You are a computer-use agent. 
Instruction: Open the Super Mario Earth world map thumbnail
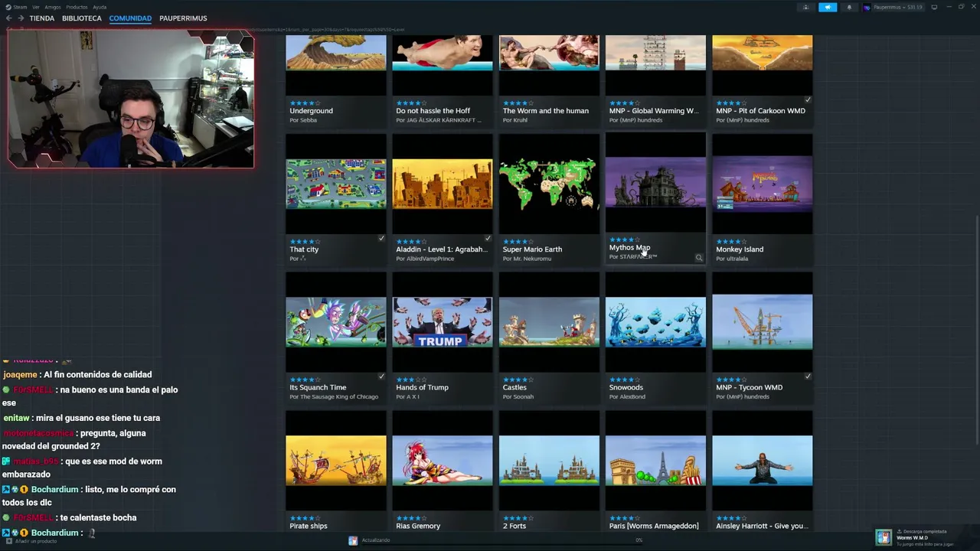[x=549, y=184]
